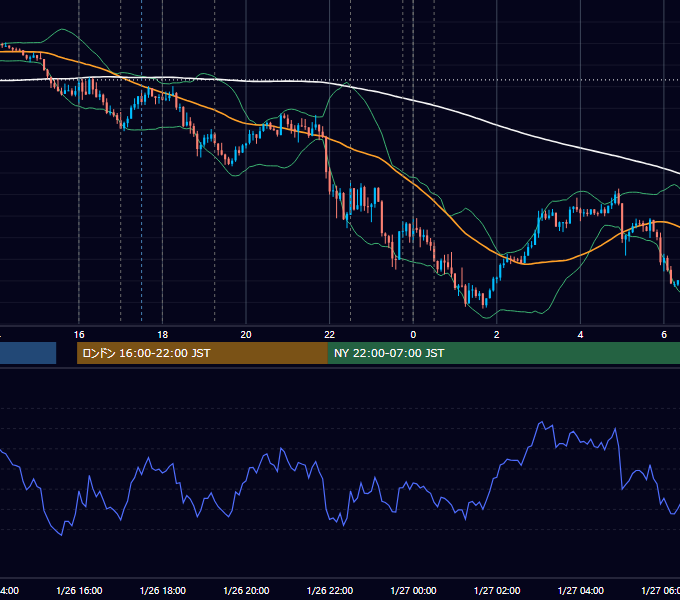Click the 1/26 20:00 date label
The image size is (680, 600).
tap(246, 590)
